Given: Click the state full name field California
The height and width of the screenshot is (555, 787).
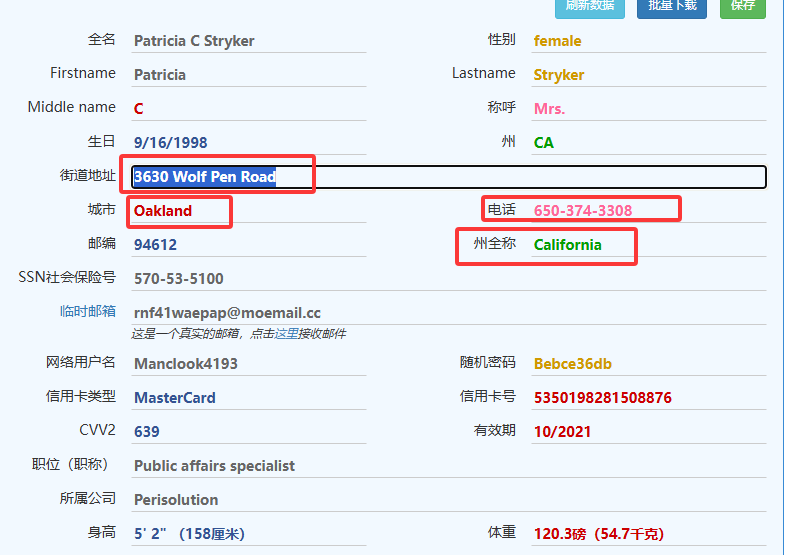Looking at the screenshot, I should click(x=648, y=245).
